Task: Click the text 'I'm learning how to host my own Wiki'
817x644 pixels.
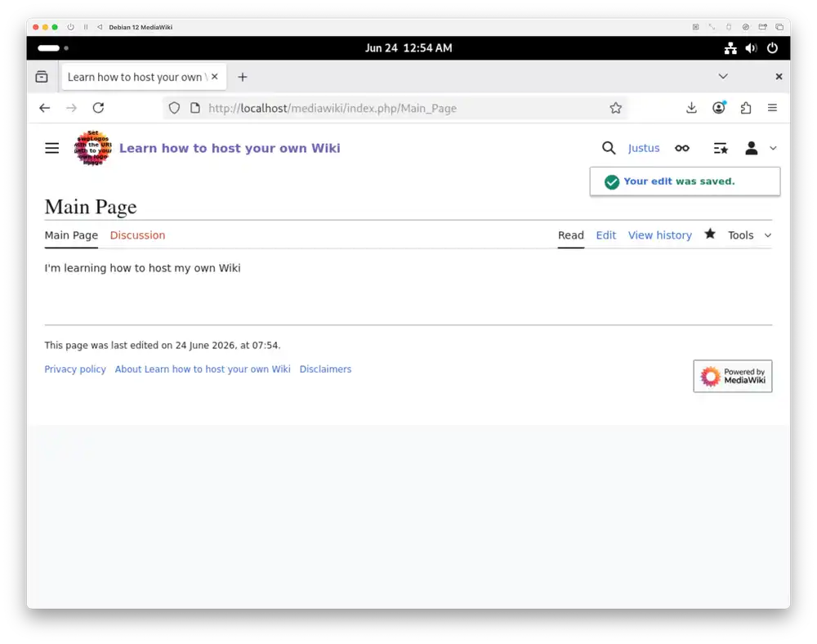Action: tap(142, 268)
